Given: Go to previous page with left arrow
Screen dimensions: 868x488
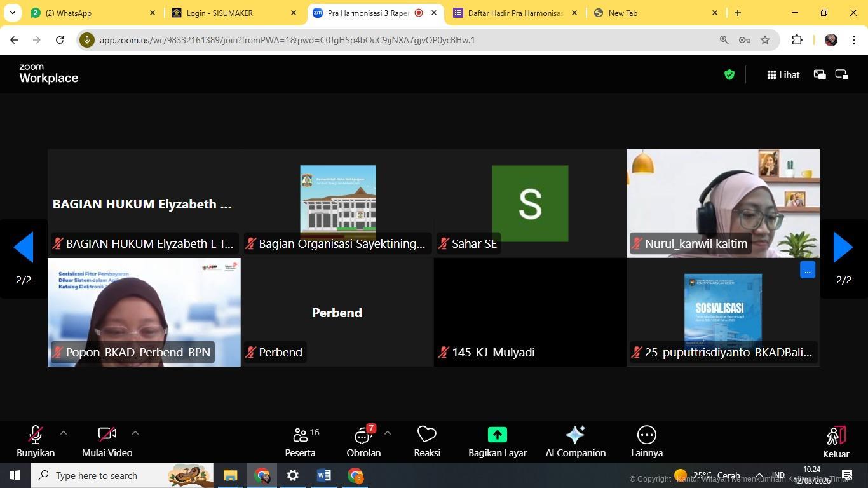Looking at the screenshot, I should [24, 247].
